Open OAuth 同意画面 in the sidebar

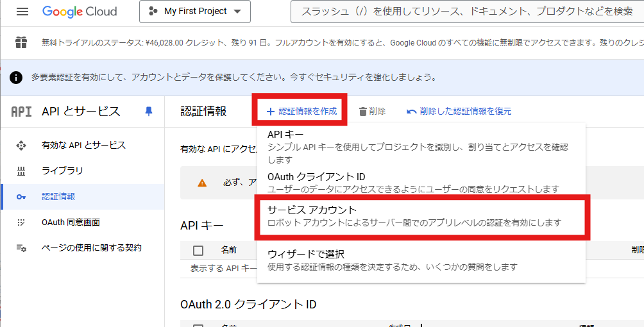click(83, 222)
